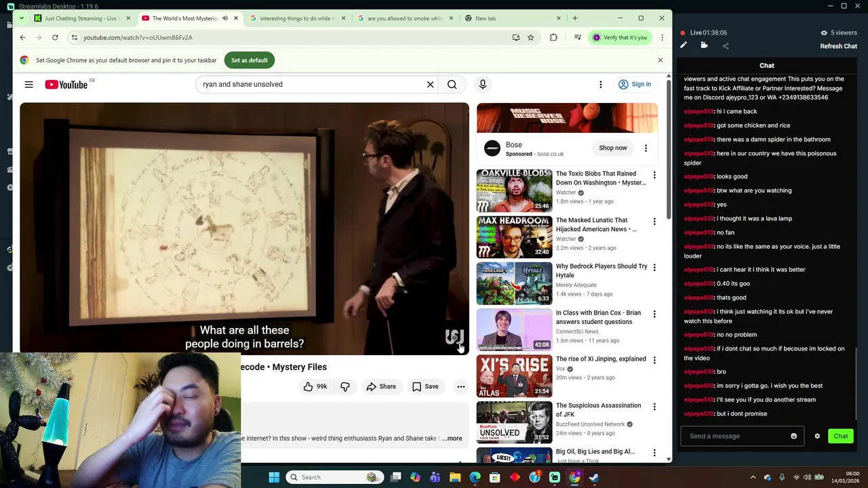
Task: Focus the Send a message chat field
Action: (743, 436)
